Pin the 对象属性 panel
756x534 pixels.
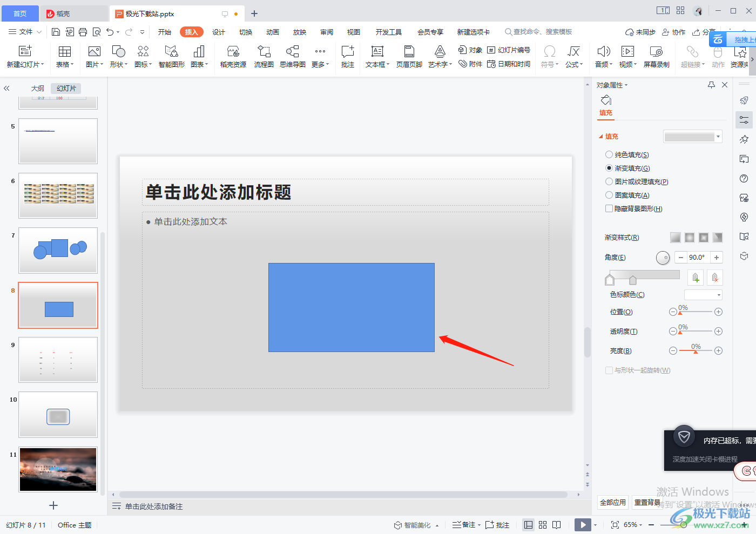click(x=711, y=85)
